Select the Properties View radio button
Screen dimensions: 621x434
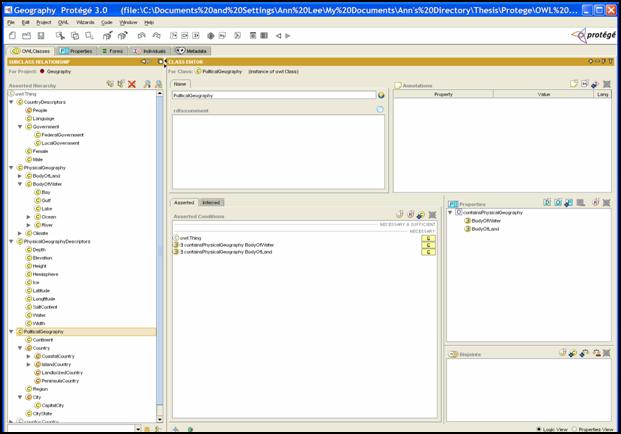pyautogui.click(x=574, y=429)
